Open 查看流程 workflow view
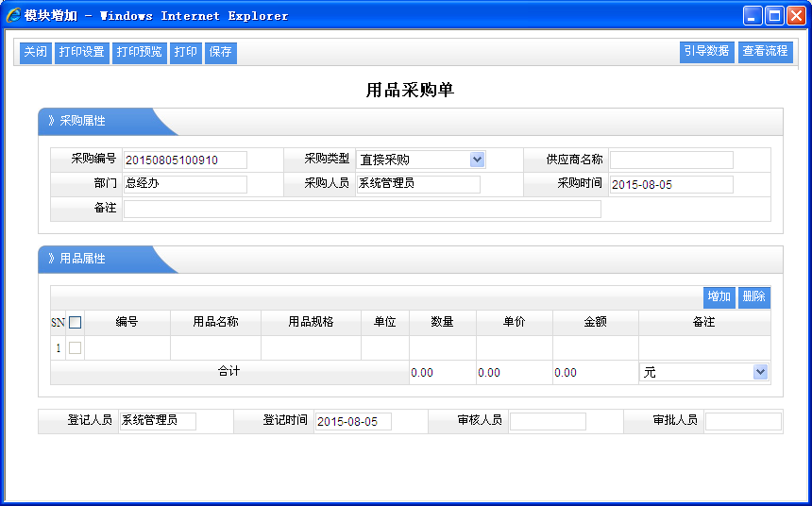Image resolution: width=812 pixels, height=506 pixels. [765, 52]
